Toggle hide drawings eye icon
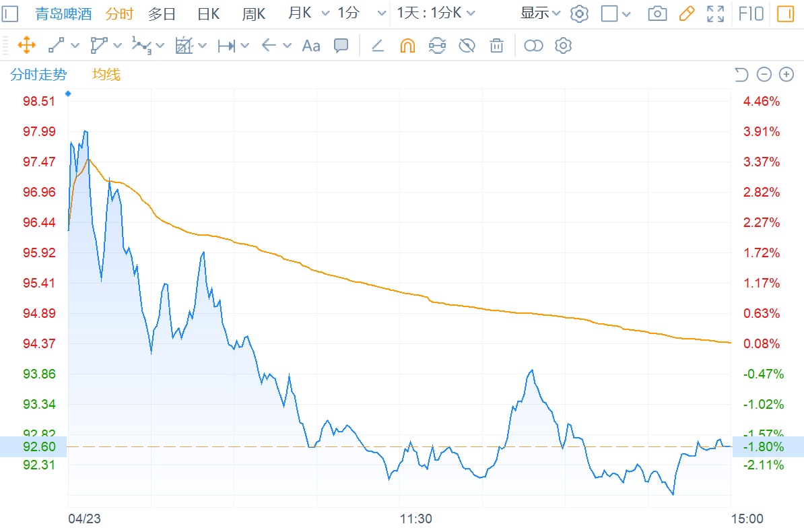Image resolution: width=804 pixels, height=532 pixels. (467, 46)
